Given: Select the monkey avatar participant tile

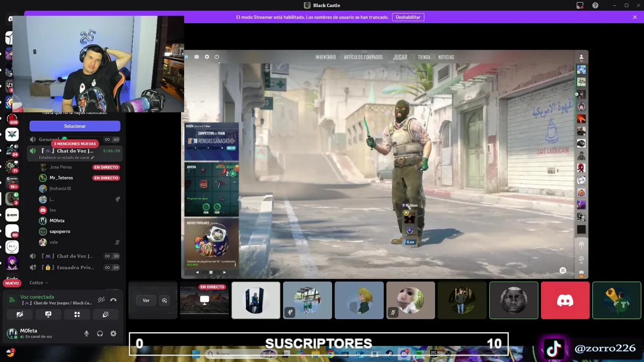Looking at the screenshot, I should (411, 300).
